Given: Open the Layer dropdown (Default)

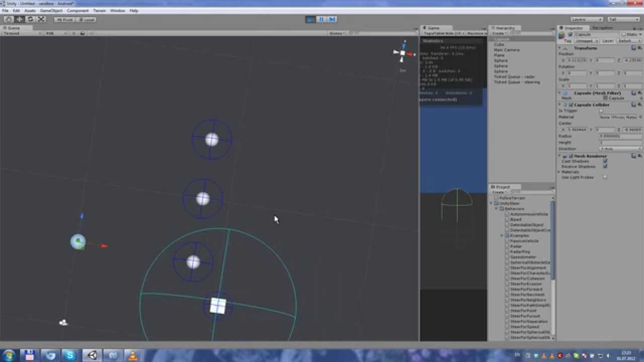Looking at the screenshot, I should (x=629, y=41).
